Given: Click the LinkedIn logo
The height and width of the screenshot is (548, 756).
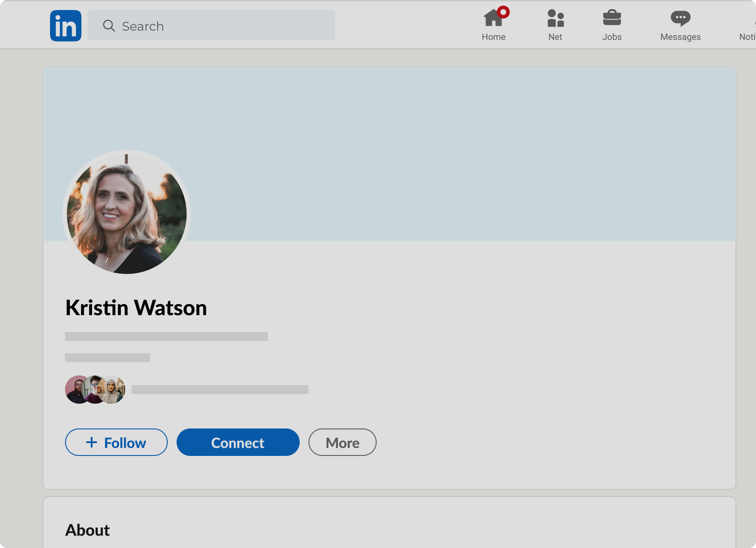Looking at the screenshot, I should point(66,26).
